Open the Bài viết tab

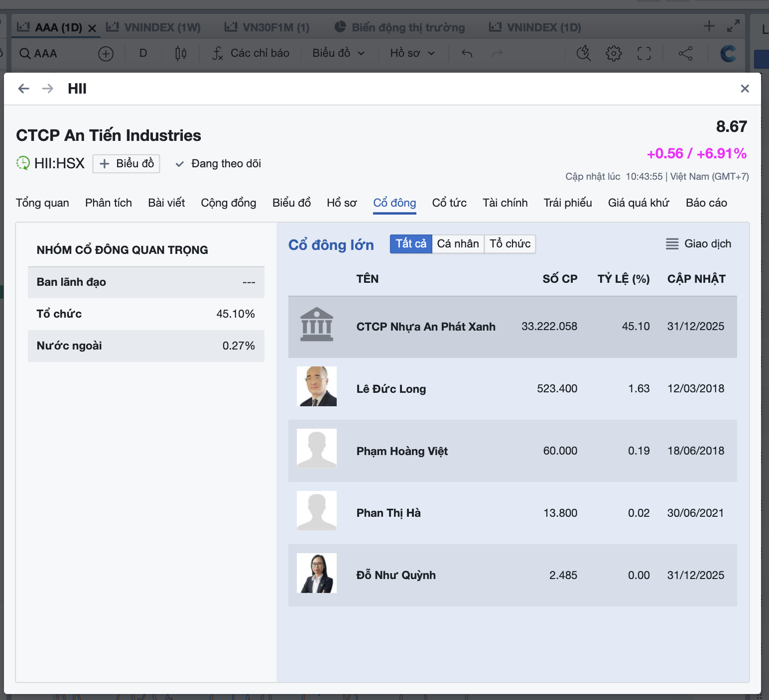click(166, 203)
